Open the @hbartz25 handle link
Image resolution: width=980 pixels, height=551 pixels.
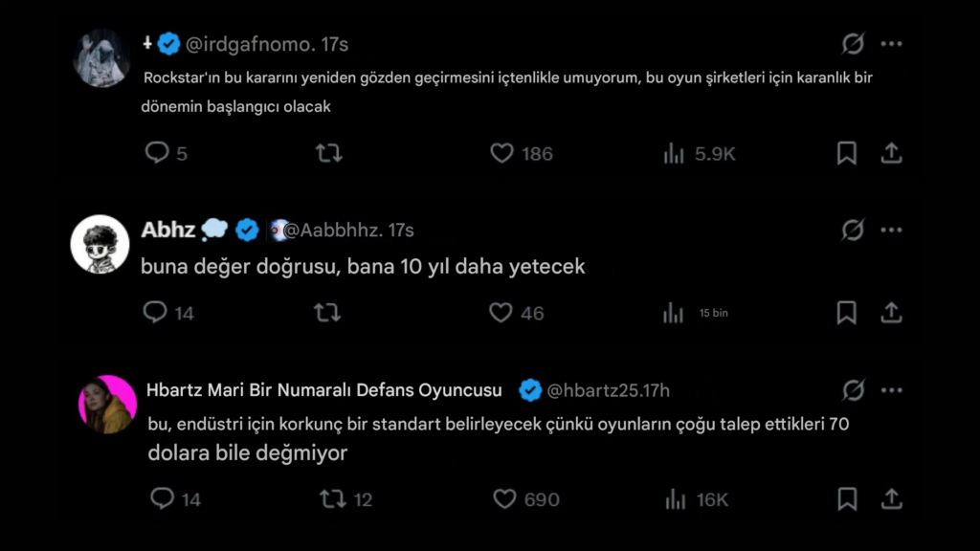tap(592, 389)
